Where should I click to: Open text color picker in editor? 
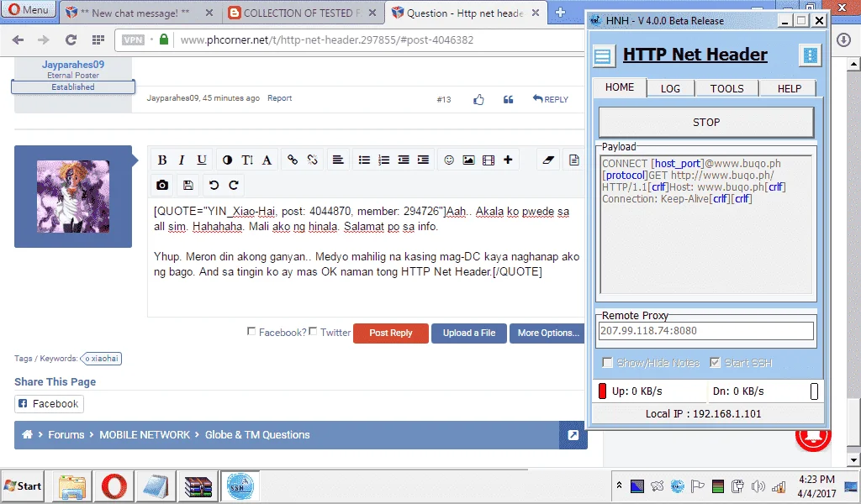(x=227, y=160)
